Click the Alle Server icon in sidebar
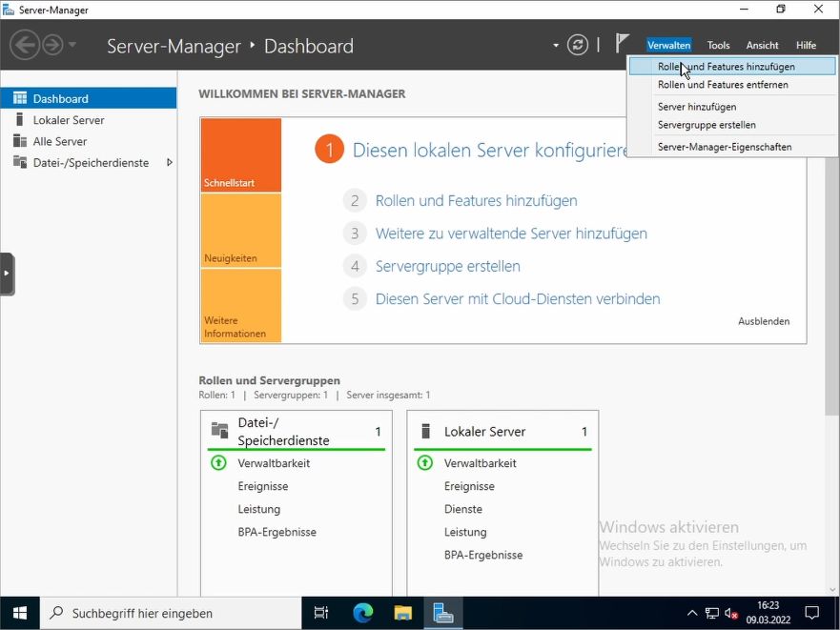 tap(20, 141)
